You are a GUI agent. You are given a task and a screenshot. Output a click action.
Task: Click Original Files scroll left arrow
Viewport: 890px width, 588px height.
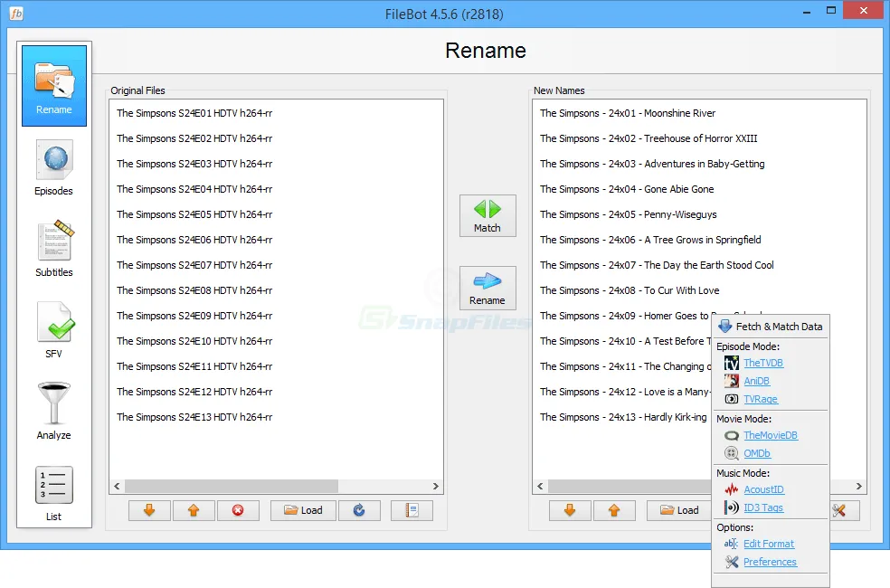[117, 487]
